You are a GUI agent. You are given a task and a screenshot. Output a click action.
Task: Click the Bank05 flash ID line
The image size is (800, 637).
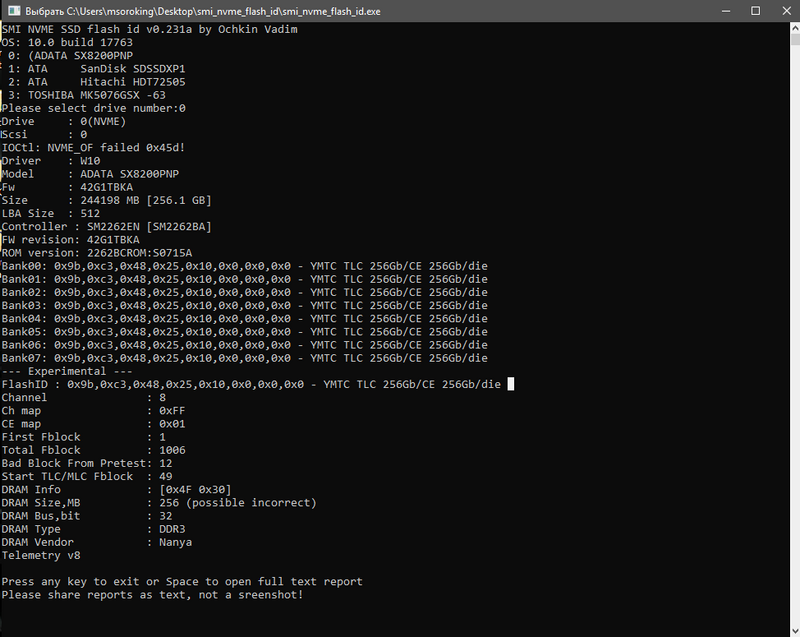click(x=245, y=332)
